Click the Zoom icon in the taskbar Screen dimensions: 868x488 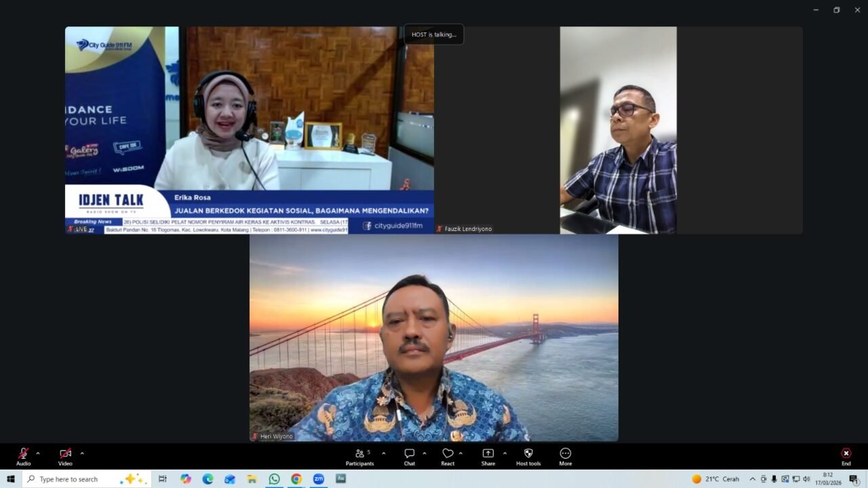(x=318, y=479)
